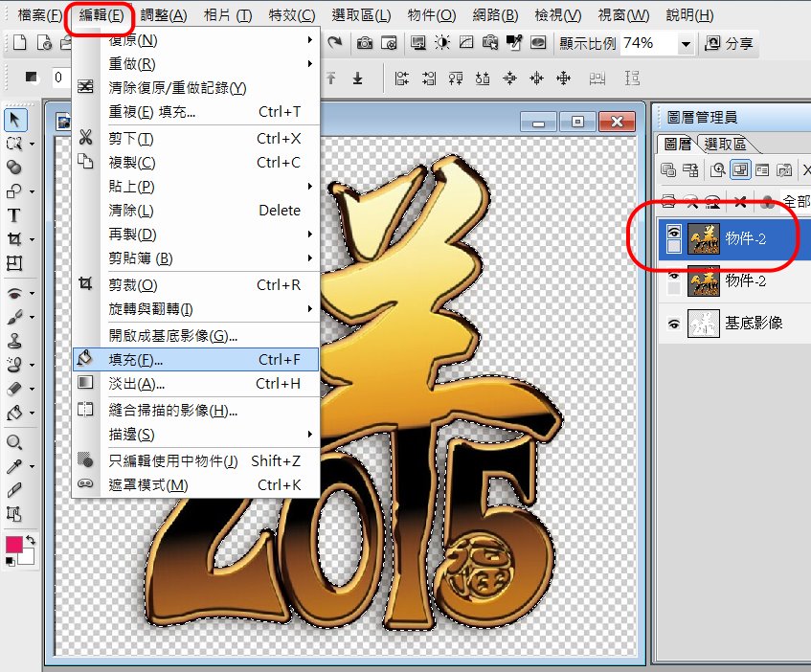Click the Redo arrow icon in the toolbar
The image size is (811, 672).
tap(334, 42)
